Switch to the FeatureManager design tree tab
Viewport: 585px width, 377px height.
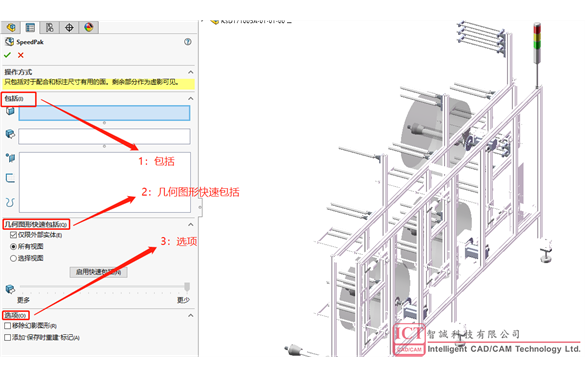(11, 27)
